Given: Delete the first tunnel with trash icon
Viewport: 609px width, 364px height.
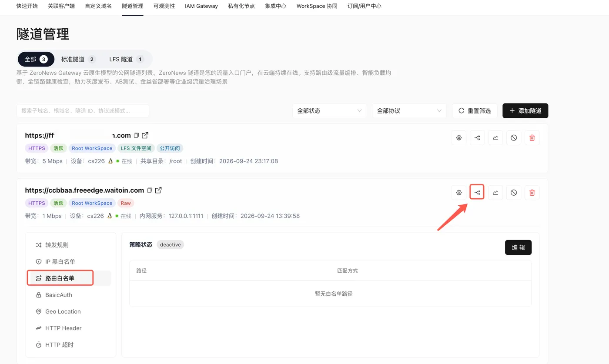Looking at the screenshot, I should pos(532,138).
